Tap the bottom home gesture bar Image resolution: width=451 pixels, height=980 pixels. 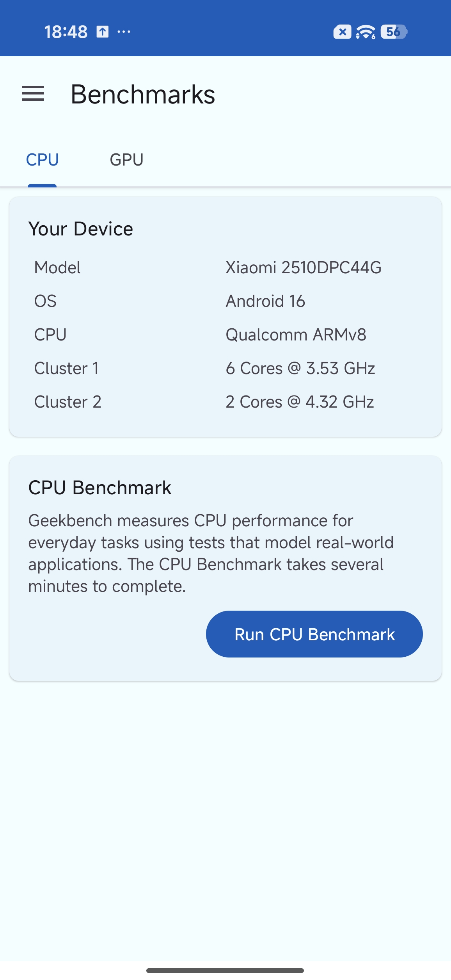[225, 970]
